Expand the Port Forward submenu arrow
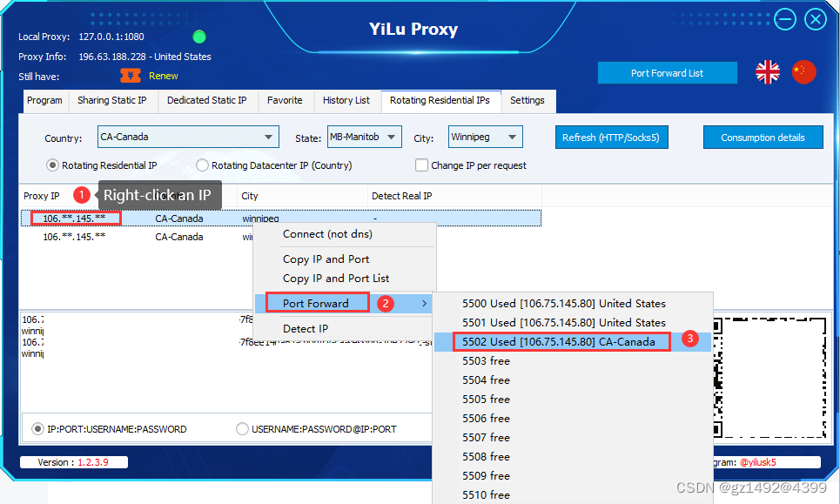Viewport: 840px width, 504px height. pos(424,304)
